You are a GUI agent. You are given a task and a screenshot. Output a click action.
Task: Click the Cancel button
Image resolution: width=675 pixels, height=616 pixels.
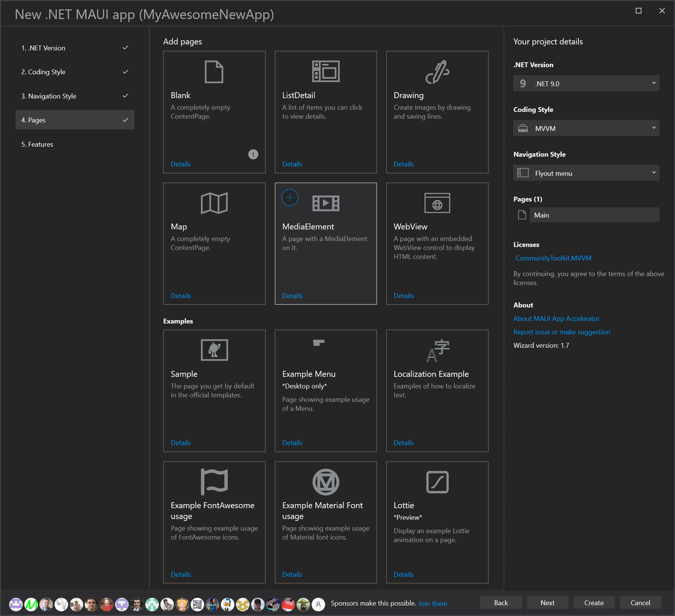pos(640,603)
